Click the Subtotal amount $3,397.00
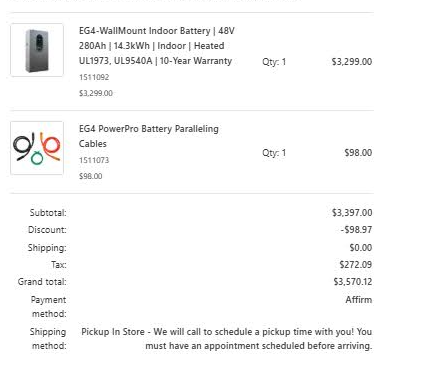This screenshot has width=428, height=368. click(x=352, y=213)
